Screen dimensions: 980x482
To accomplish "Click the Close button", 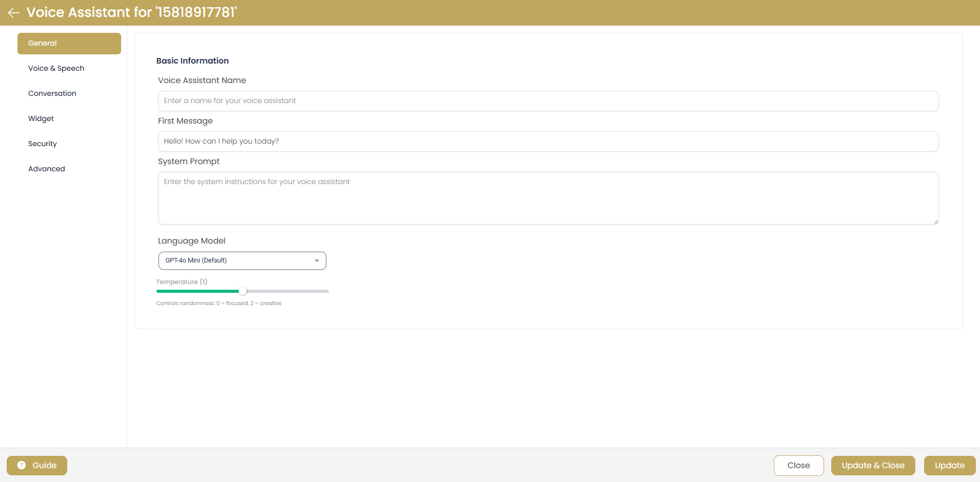I will 798,465.
